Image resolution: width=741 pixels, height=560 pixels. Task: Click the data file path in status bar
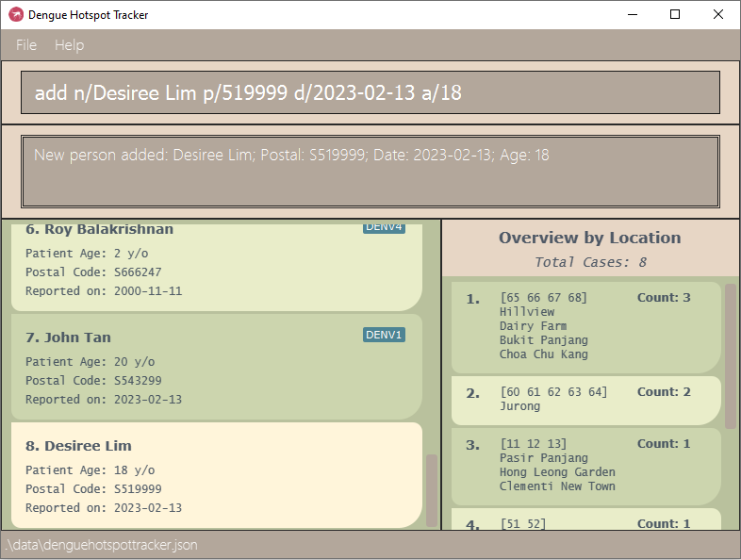(101, 545)
